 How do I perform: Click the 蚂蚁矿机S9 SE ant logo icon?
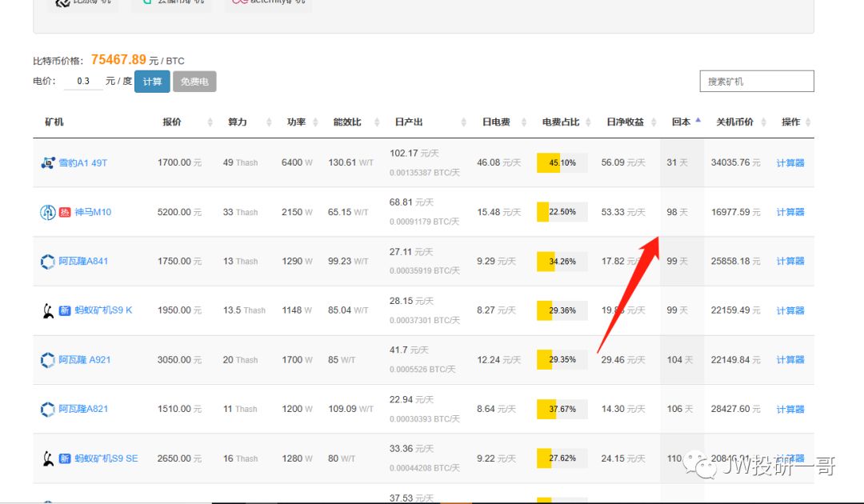click(x=48, y=458)
